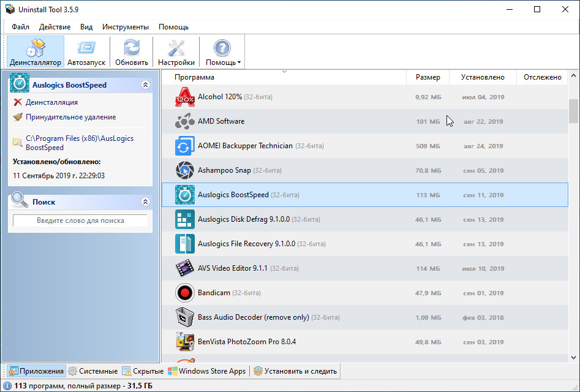Click the folder icon beside install path
The height and width of the screenshot is (392, 580).
[17, 142]
